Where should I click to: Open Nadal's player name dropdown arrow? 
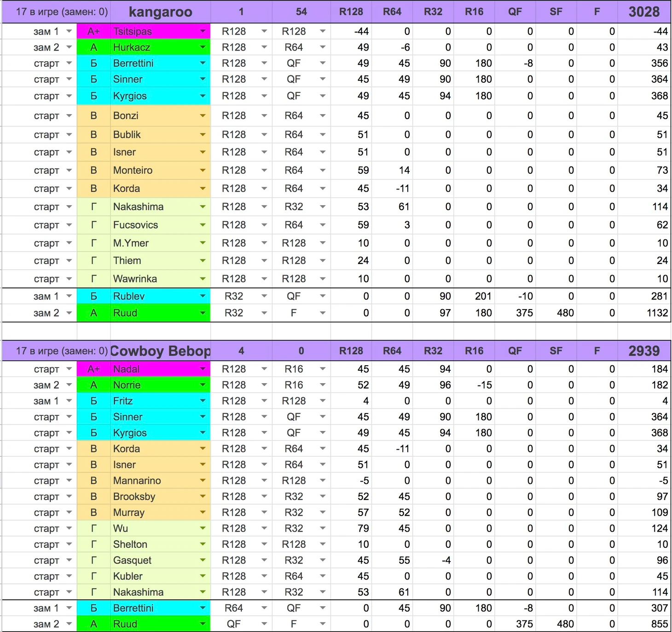point(203,369)
